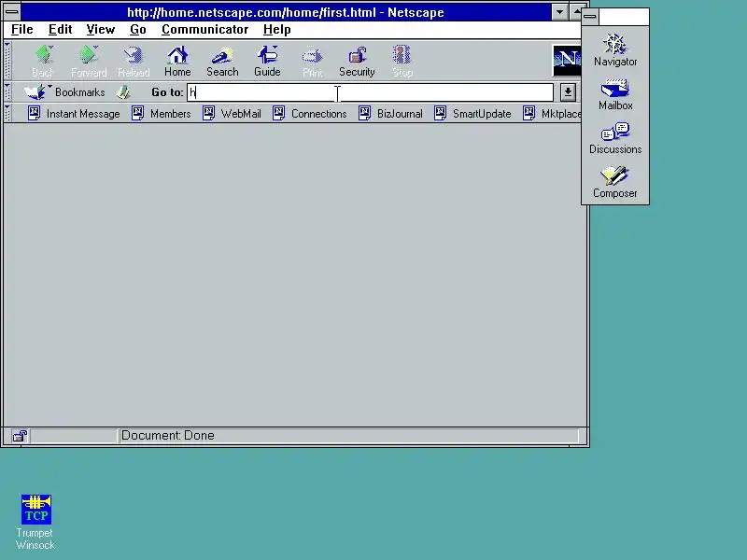
Task: Open the Netscape window control menu box
Action: [12, 12]
